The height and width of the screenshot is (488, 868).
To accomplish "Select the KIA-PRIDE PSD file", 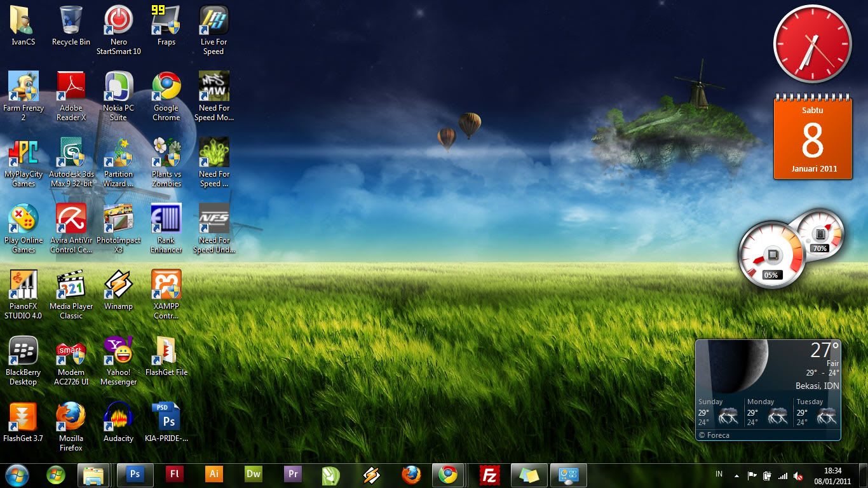I will [166, 422].
